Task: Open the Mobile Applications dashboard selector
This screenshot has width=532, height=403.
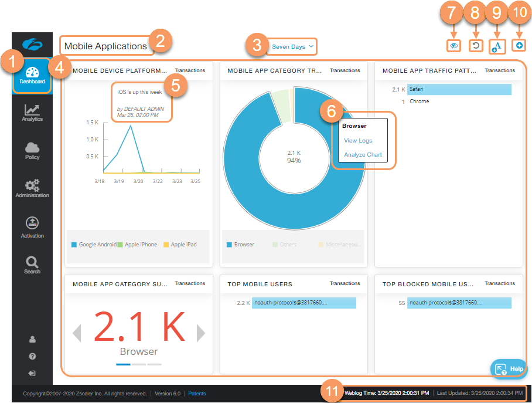Action: (x=105, y=46)
